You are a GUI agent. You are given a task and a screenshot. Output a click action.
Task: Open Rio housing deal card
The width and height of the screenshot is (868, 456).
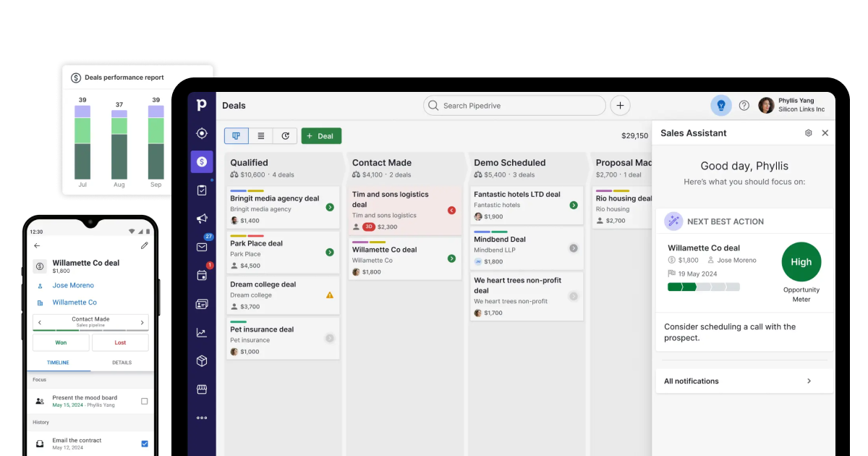(x=622, y=208)
